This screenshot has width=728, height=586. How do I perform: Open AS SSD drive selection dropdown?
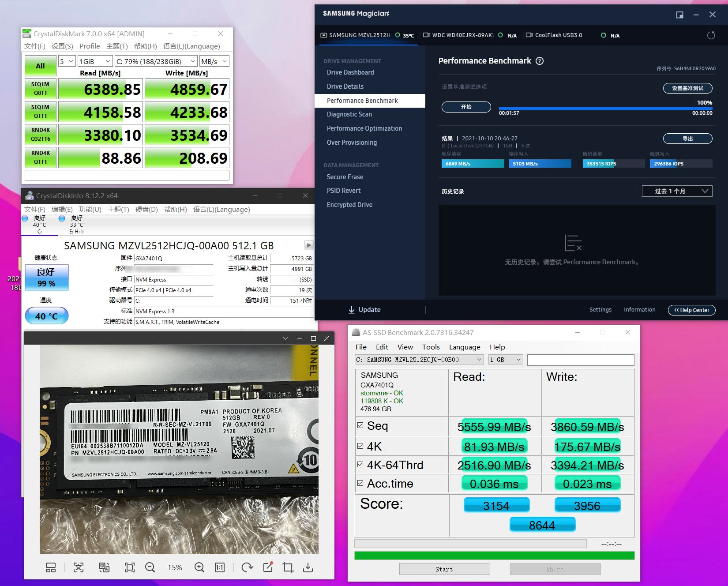[x=419, y=360]
